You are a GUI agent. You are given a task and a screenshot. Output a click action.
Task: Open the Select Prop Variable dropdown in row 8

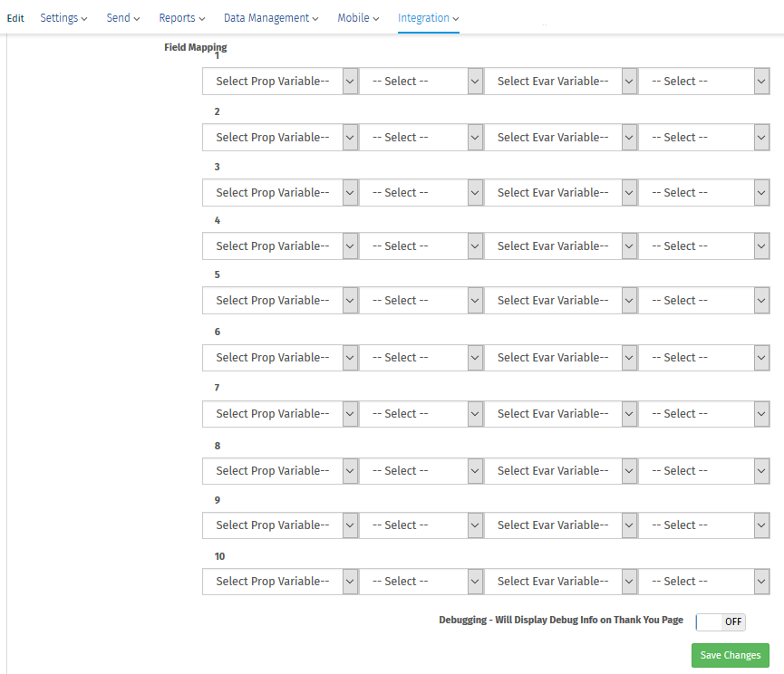tap(280, 470)
